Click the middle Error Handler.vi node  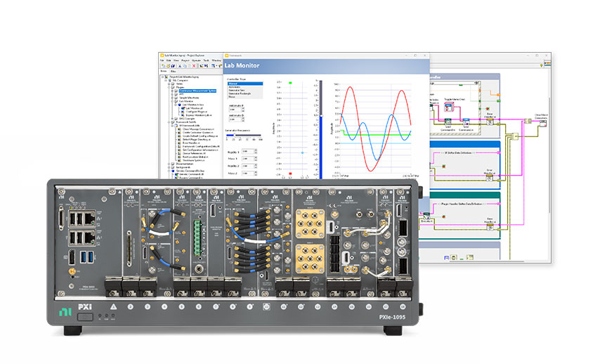coord(489,177)
